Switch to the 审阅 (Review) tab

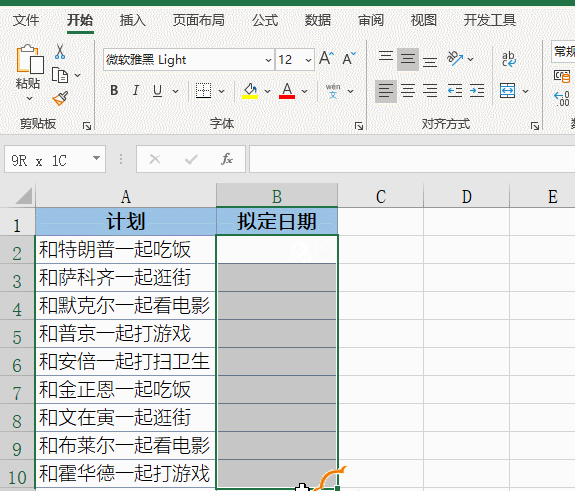[x=371, y=20]
